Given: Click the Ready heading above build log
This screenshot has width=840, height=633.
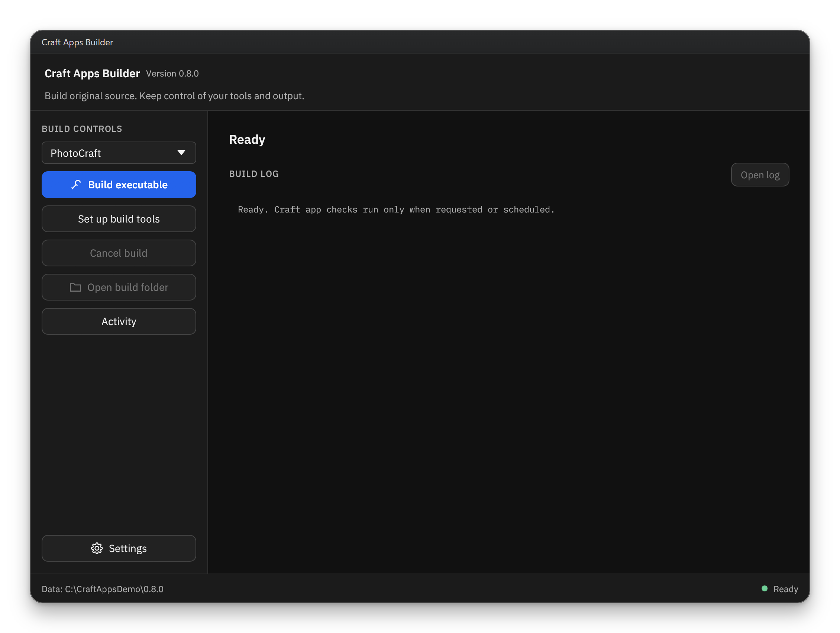Looking at the screenshot, I should pyautogui.click(x=247, y=140).
